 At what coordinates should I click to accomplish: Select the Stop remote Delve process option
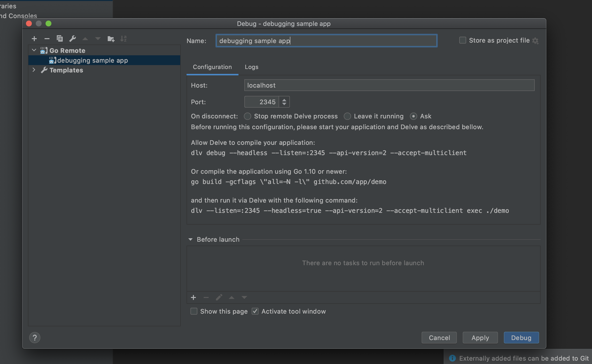tap(248, 116)
